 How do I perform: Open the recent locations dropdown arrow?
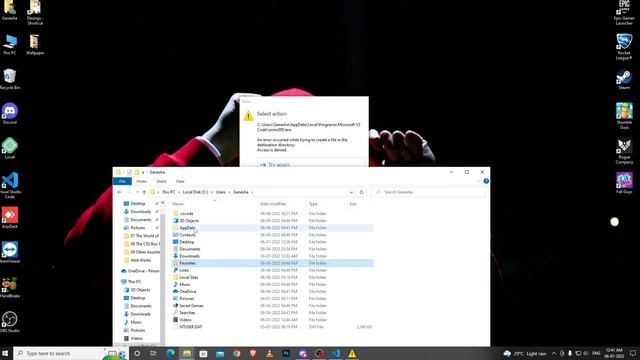[136, 192]
